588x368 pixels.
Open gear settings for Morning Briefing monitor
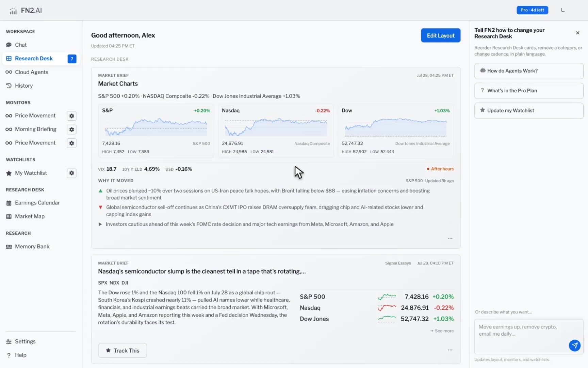(71, 129)
